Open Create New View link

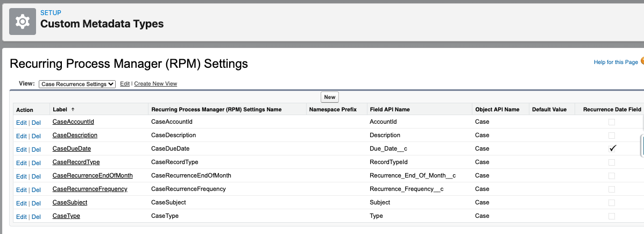(x=155, y=84)
